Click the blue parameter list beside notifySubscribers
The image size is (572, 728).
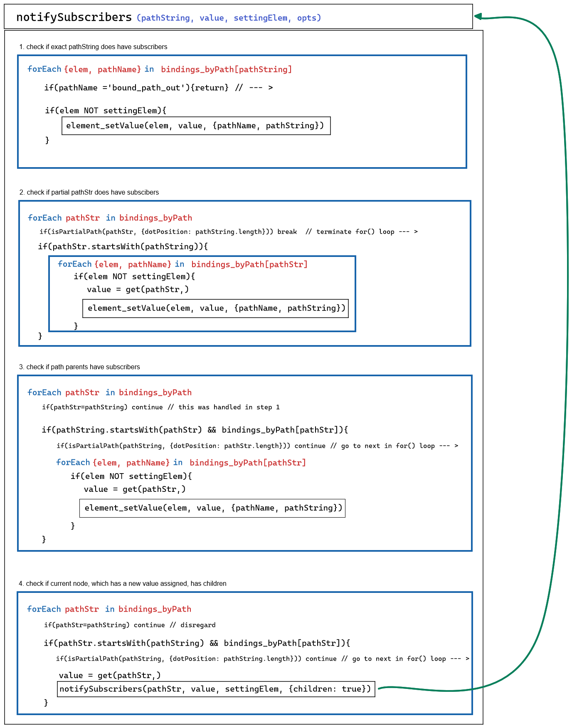[x=229, y=18]
